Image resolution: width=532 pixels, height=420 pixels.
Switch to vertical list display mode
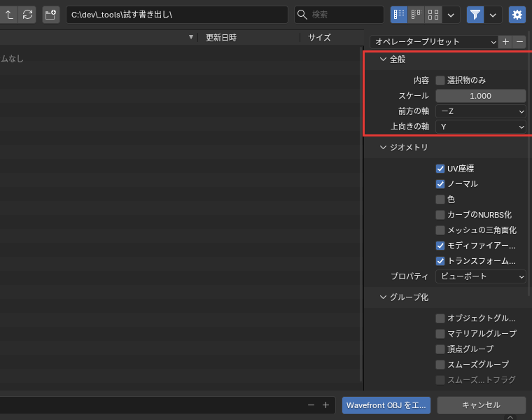point(399,15)
